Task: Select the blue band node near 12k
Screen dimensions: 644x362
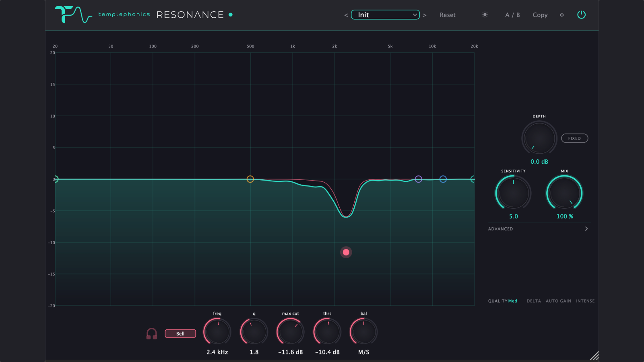Action: pyautogui.click(x=443, y=179)
